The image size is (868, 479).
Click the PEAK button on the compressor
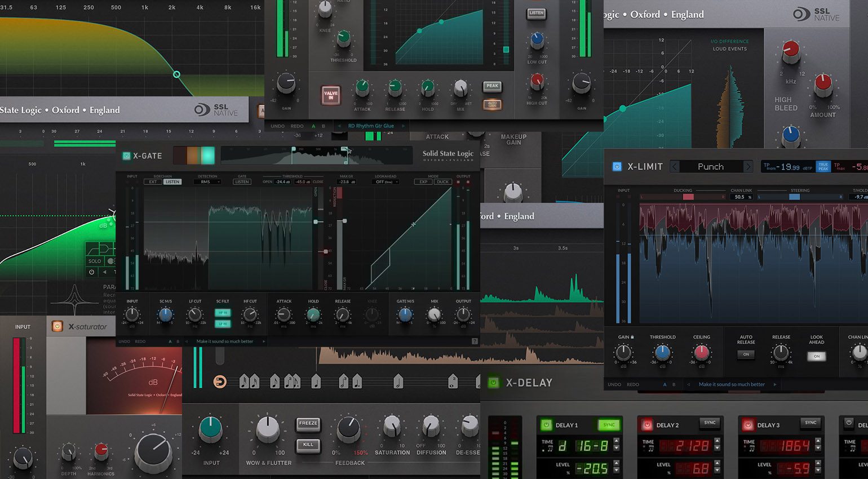492,86
